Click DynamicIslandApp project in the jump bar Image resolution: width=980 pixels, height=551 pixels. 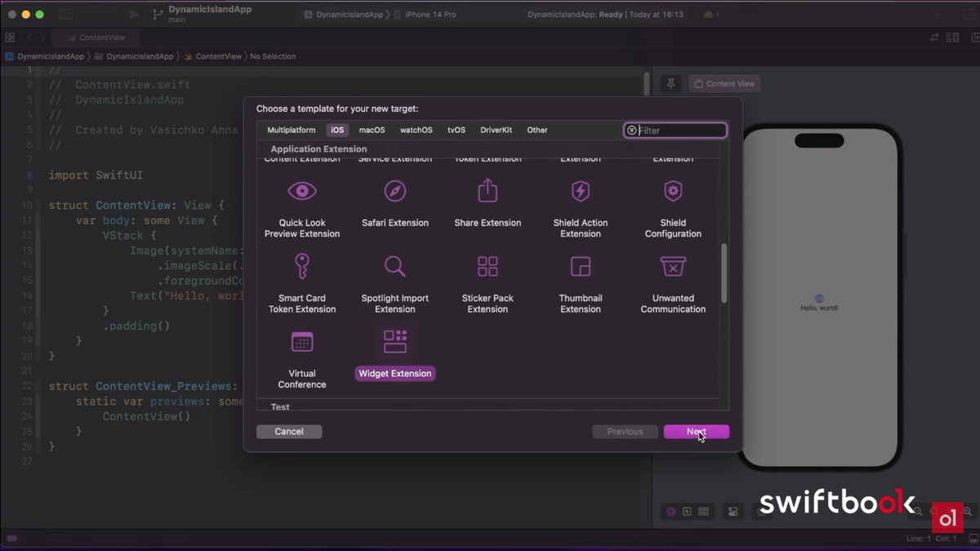(x=45, y=56)
